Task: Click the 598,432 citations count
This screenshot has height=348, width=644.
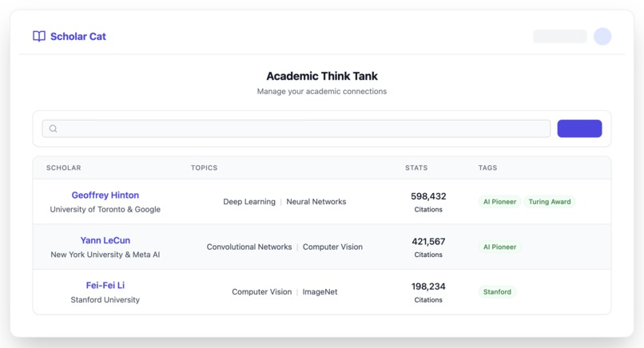Action: (428, 196)
